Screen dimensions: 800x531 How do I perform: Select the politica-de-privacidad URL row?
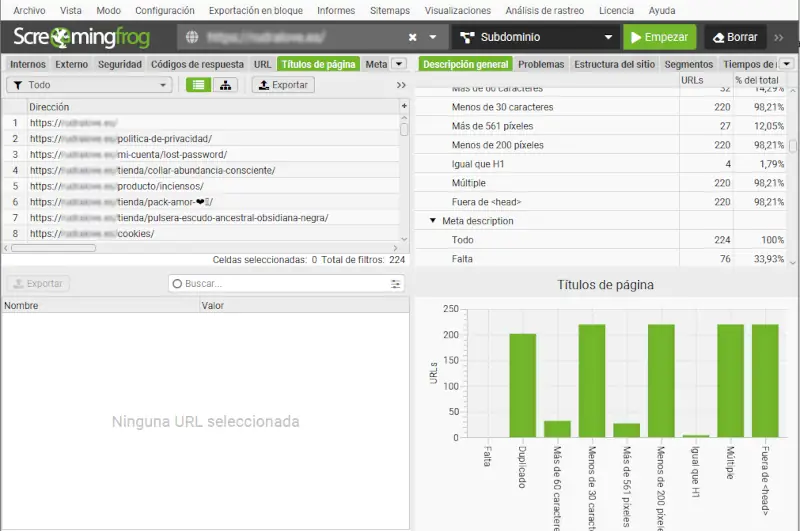tap(202, 139)
